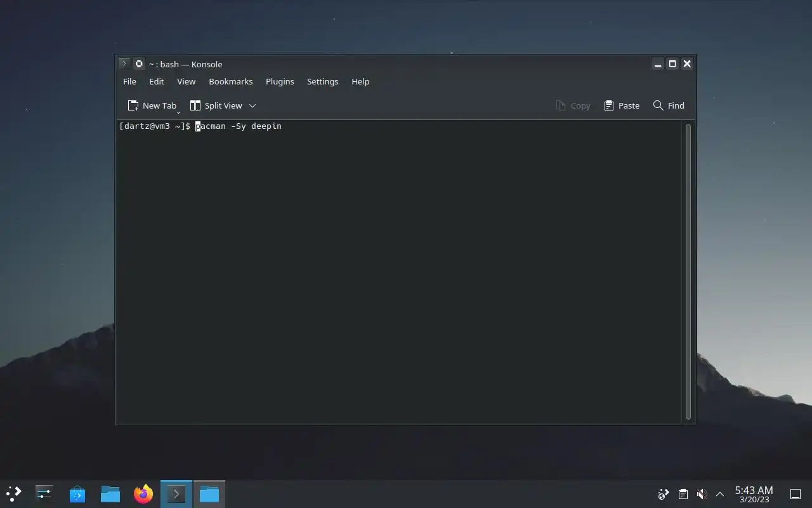Open the pinned Dolphin file manager in taskbar
Image resolution: width=812 pixels, height=508 pixels.
[x=110, y=493]
